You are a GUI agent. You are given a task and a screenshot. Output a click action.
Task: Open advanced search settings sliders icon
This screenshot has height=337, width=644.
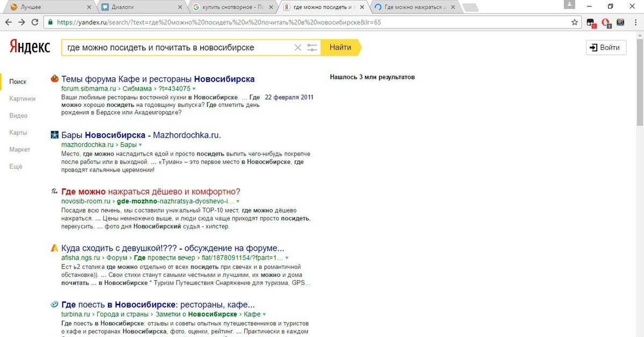(x=312, y=48)
